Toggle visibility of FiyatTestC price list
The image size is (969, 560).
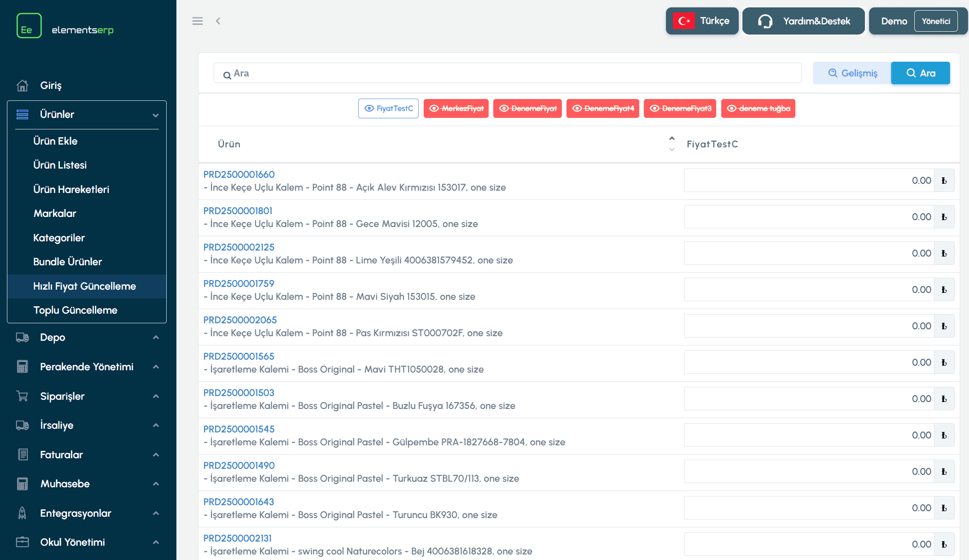click(x=388, y=109)
